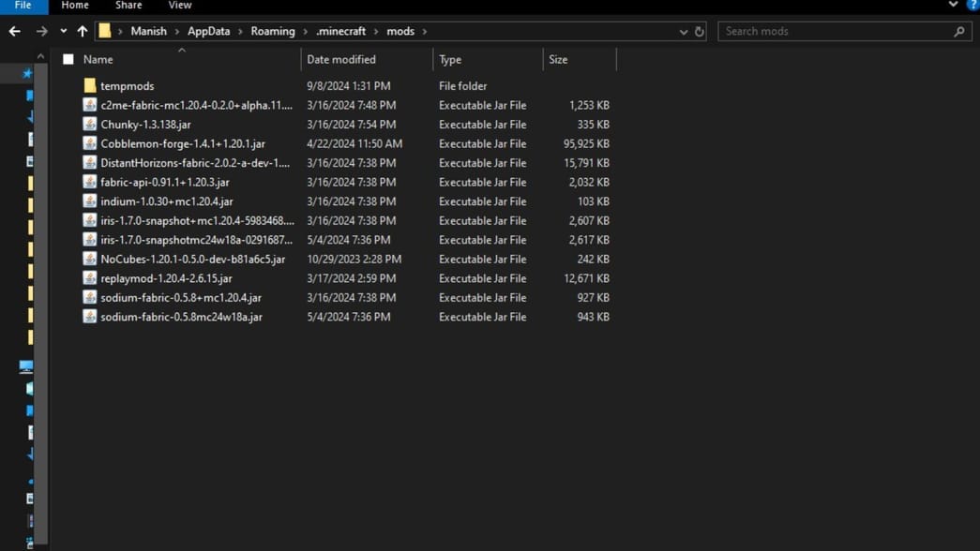Click the forward navigation arrow
980x551 pixels.
(41, 31)
